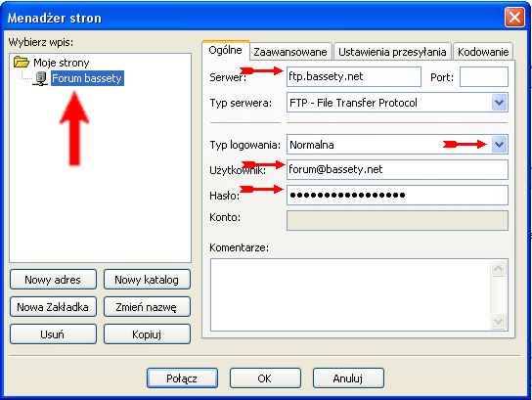The height and width of the screenshot is (400, 532).
Task: Select the Moje strony folder icon
Action: point(22,62)
